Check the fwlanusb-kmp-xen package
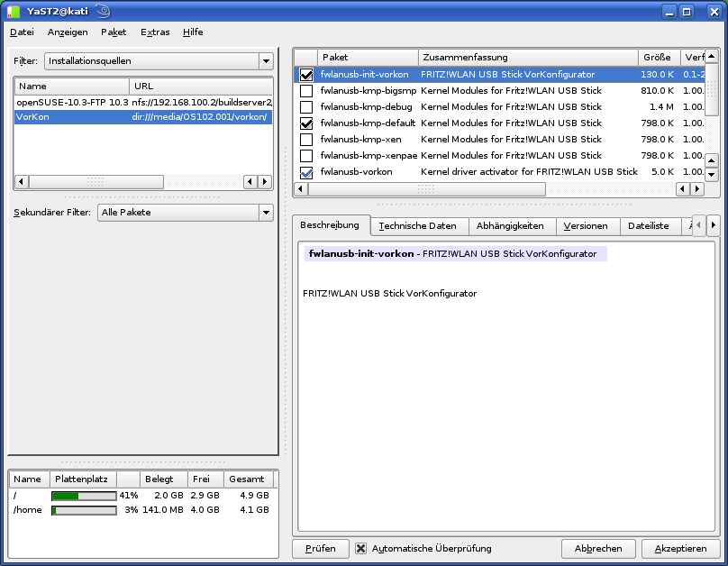The width and height of the screenshot is (728, 566). (306, 140)
